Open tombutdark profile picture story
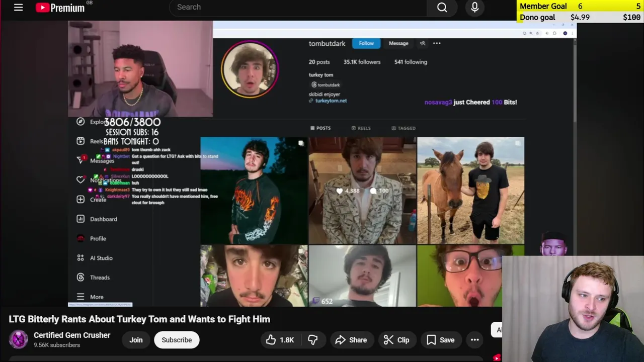The width and height of the screenshot is (644, 362). 250,68
